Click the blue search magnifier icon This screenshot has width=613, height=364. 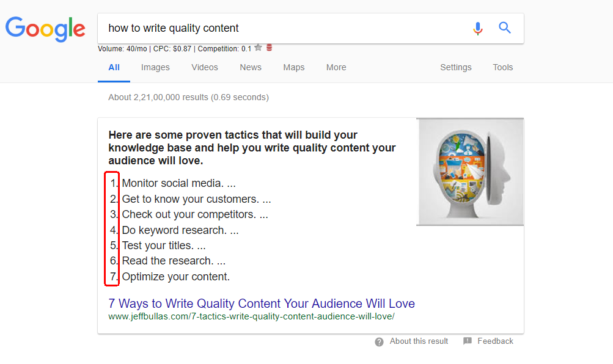tap(505, 27)
